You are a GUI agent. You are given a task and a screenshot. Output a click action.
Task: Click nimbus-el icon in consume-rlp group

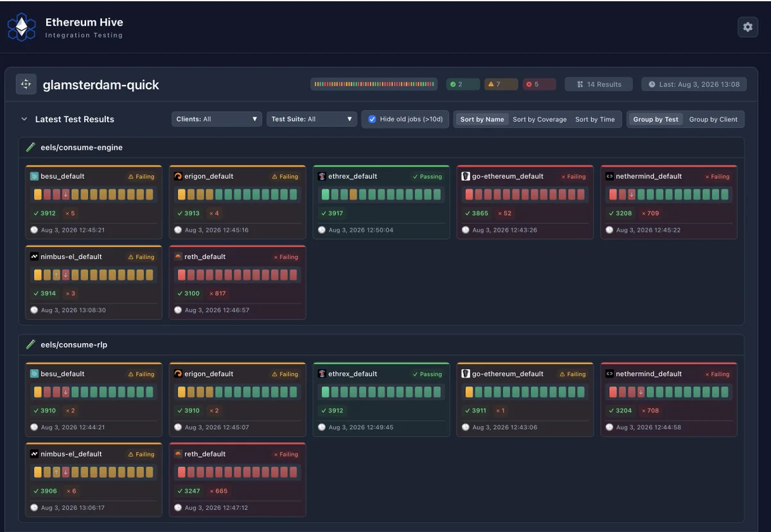[35, 454]
